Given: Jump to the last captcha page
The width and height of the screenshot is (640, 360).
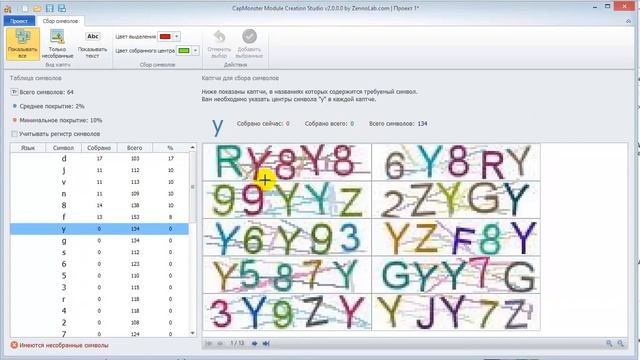Looking at the screenshot, I should click(266, 344).
